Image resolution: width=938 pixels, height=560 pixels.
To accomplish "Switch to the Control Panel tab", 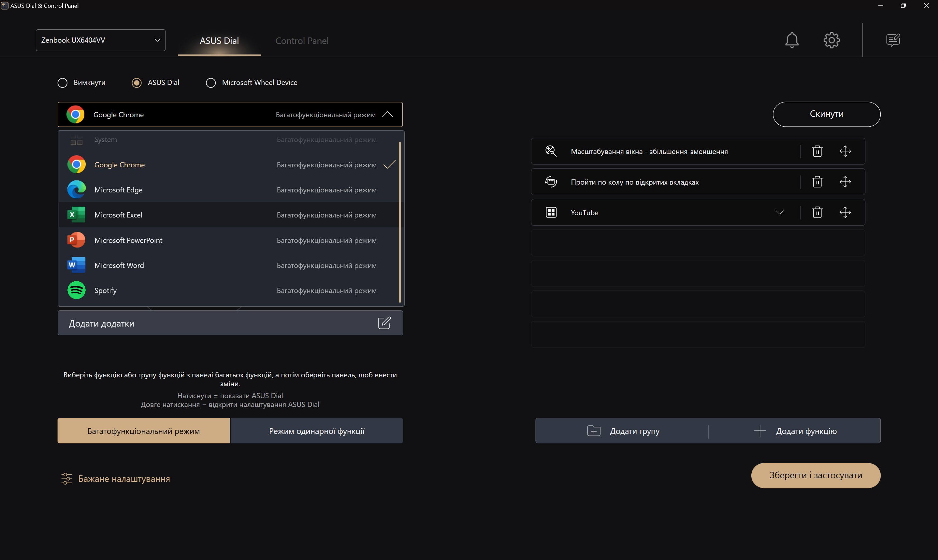I will (x=302, y=41).
